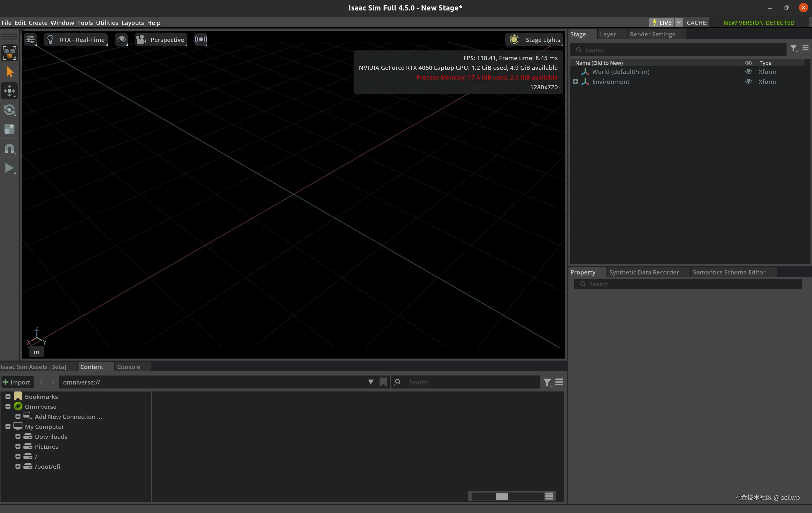The width and height of the screenshot is (812, 513).
Task: Open the Utilities menu
Action: [107, 23]
